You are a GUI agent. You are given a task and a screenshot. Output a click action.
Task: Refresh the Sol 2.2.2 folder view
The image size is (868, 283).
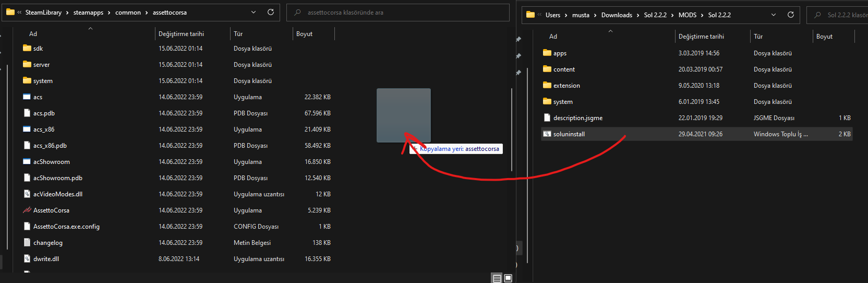click(791, 15)
